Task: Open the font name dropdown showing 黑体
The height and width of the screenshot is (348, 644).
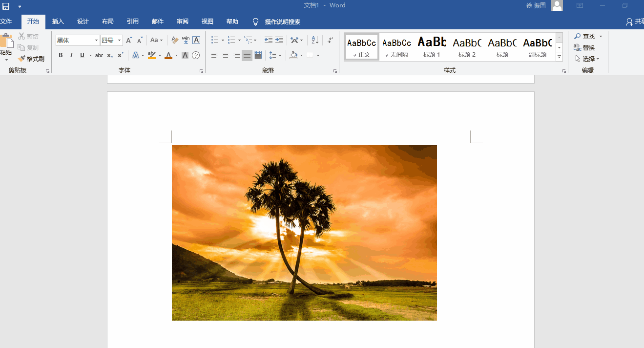Action: click(x=96, y=41)
